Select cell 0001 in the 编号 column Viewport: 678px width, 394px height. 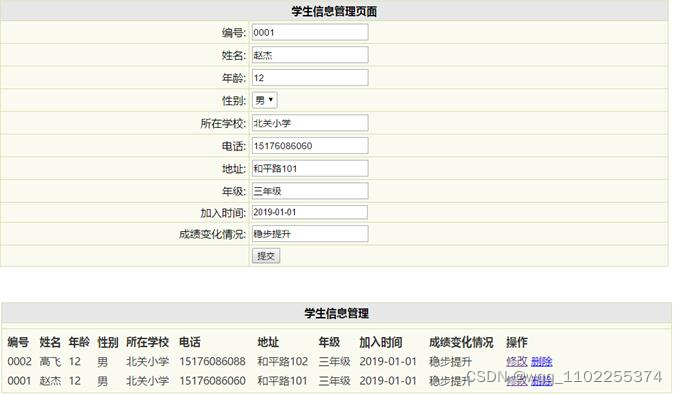[19, 381]
